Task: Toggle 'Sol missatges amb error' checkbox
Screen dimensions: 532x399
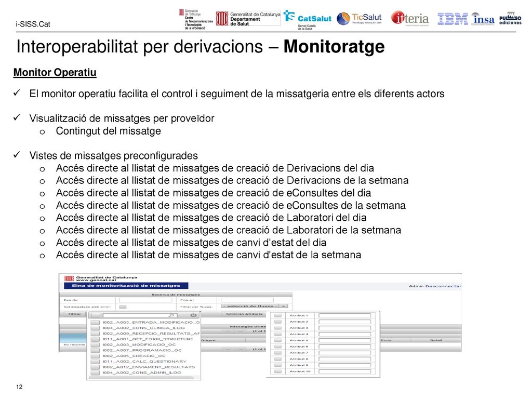Action: coord(123,307)
